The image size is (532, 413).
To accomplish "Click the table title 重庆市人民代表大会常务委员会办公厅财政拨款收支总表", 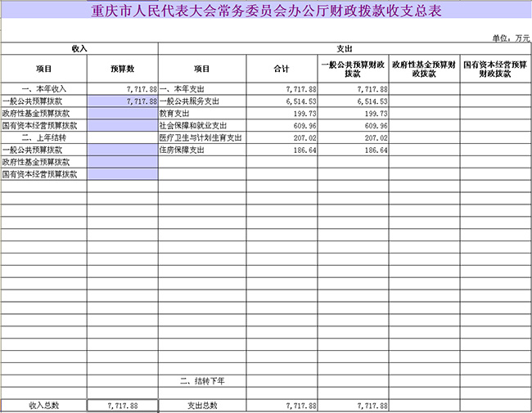I will (266, 10).
